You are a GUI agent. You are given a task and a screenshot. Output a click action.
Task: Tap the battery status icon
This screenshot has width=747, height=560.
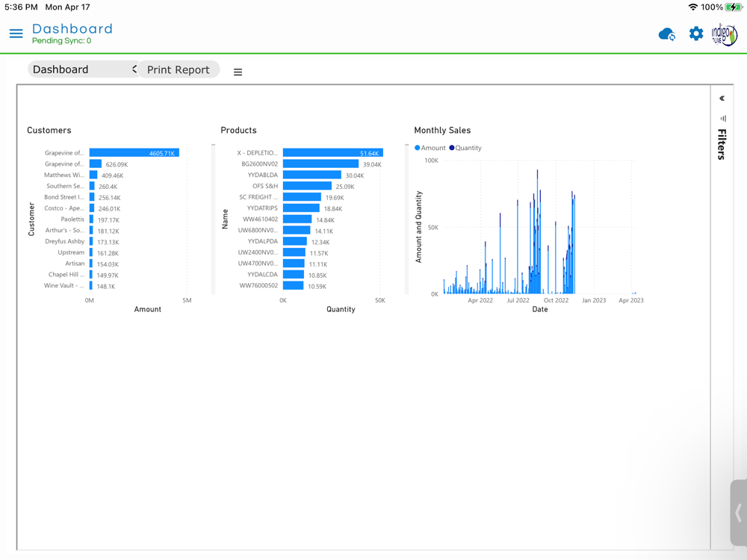pyautogui.click(x=734, y=7)
